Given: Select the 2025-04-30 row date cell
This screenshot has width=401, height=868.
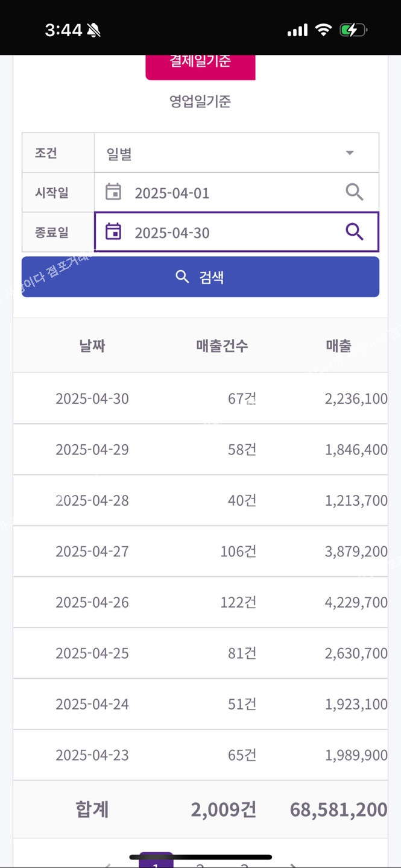Looking at the screenshot, I should coord(92,398).
